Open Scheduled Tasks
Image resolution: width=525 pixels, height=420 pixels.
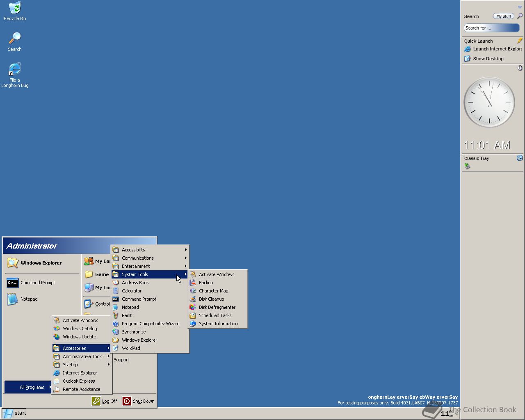(x=218, y=315)
